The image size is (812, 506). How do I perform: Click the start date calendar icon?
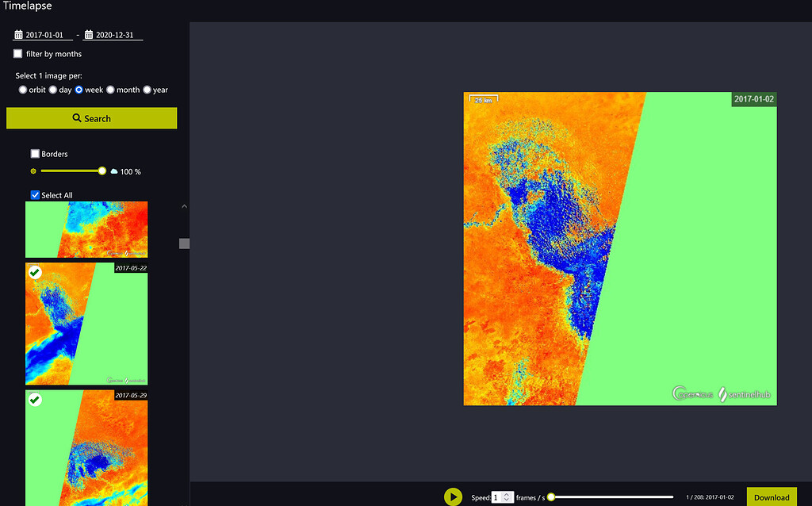[18, 35]
